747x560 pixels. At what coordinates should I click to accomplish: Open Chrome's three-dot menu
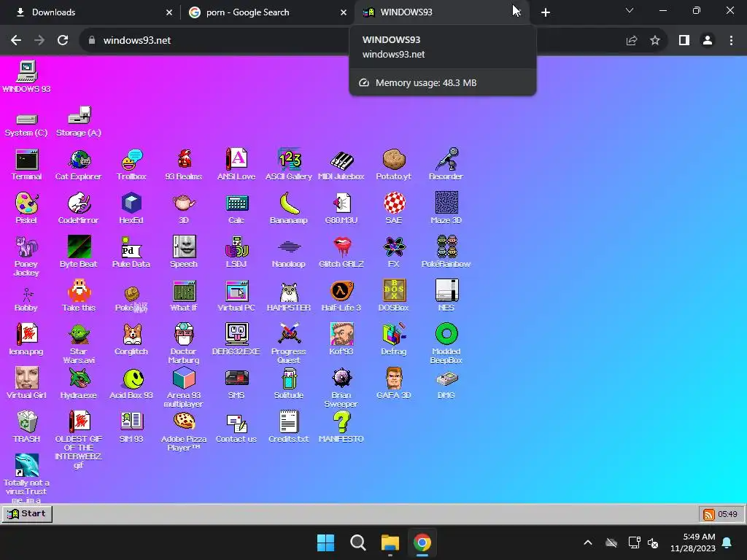(731, 41)
